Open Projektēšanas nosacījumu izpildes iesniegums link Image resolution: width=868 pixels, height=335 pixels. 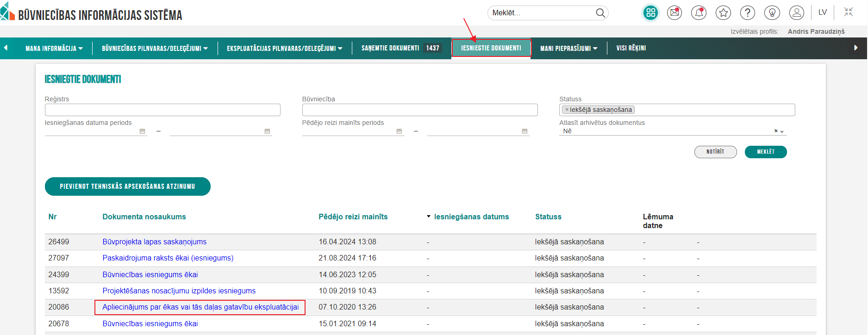[x=179, y=291]
